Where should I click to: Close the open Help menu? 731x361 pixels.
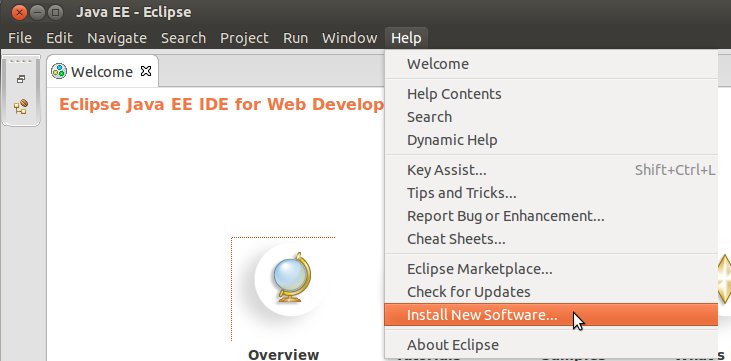point(406,38)
